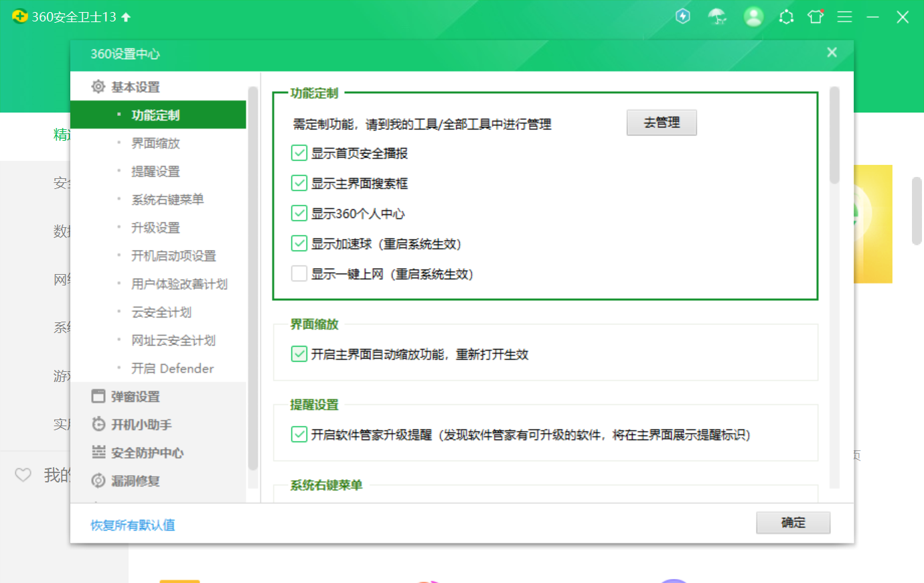Enable 显示一键上网 checkbox
The width and height of the screenshot is (924, 583).
pos(299,273)
